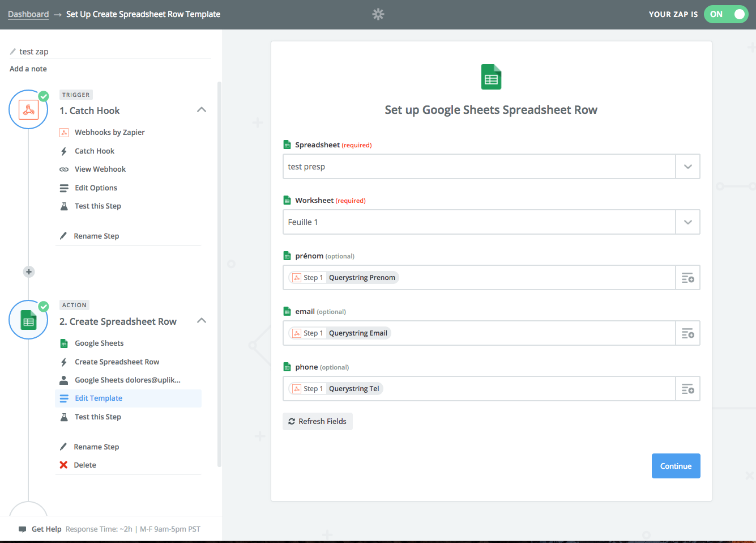Open insert-field icon for phone field
The height and width of the screenshot is (543, 756).
point(687,389)
